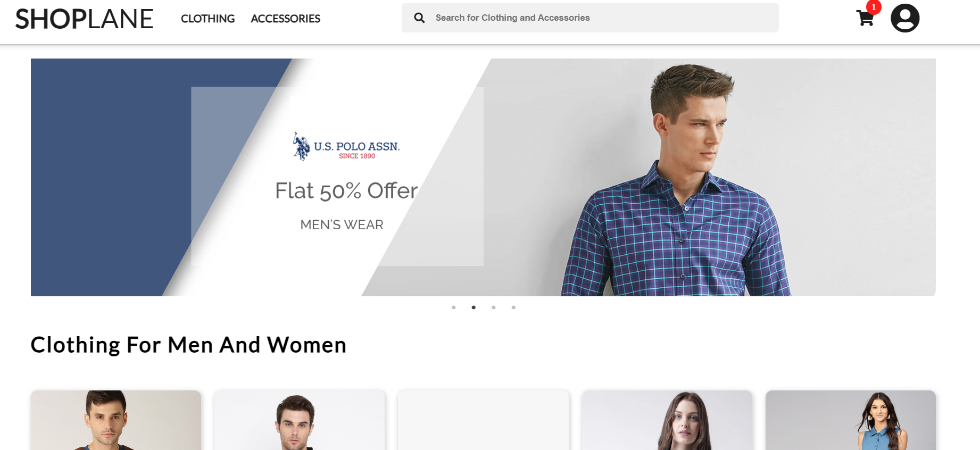Click the red cart count badge
The height and width of the screenshot is (450, 980).
874,7
